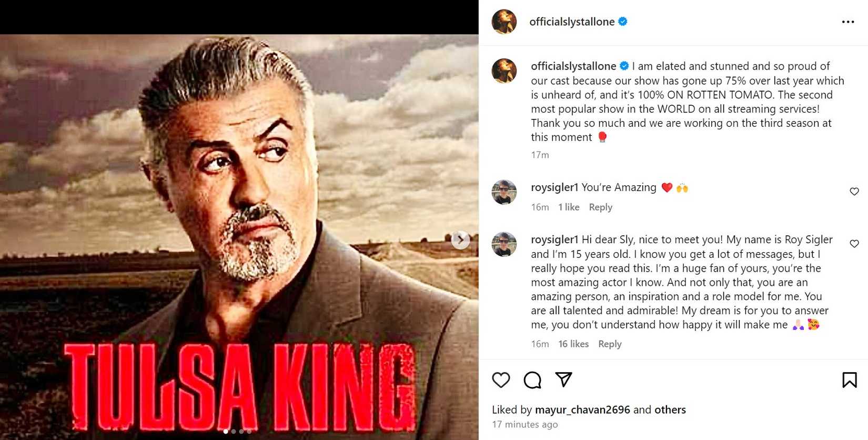Open comments with the speech bubble icon
The image size is (868, 440).
click(532, 379)
